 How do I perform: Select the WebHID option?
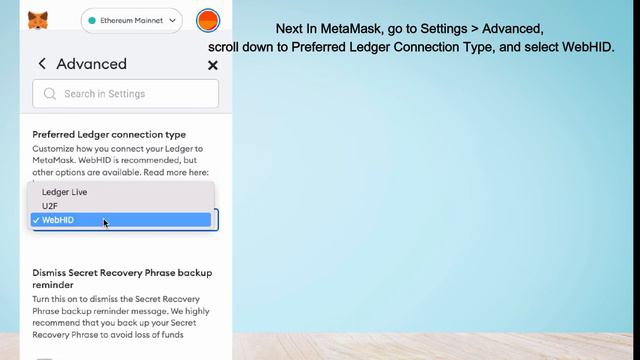(x=121, y=220)
